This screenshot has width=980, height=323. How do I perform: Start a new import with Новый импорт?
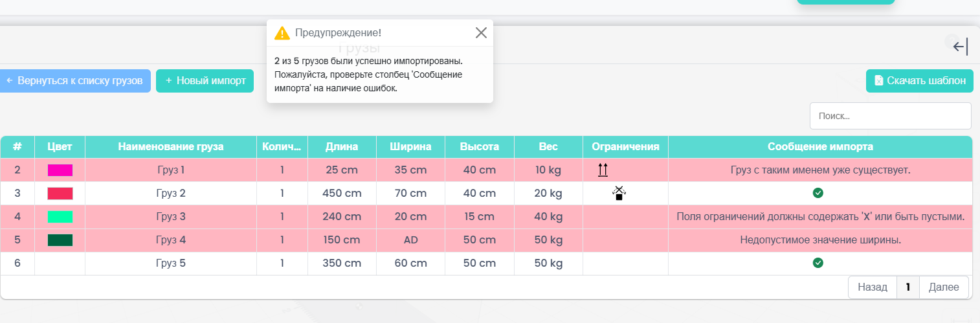(x=205, y=81)
